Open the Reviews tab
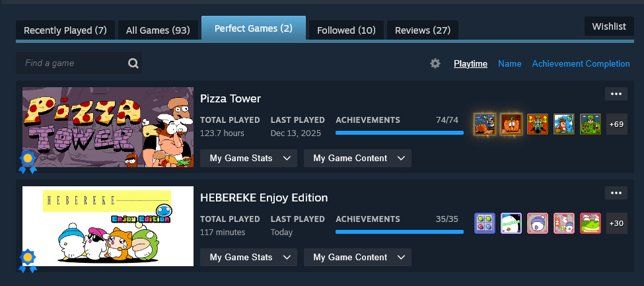The height and width of the screenshot is (286, 644). click(423, 30)
